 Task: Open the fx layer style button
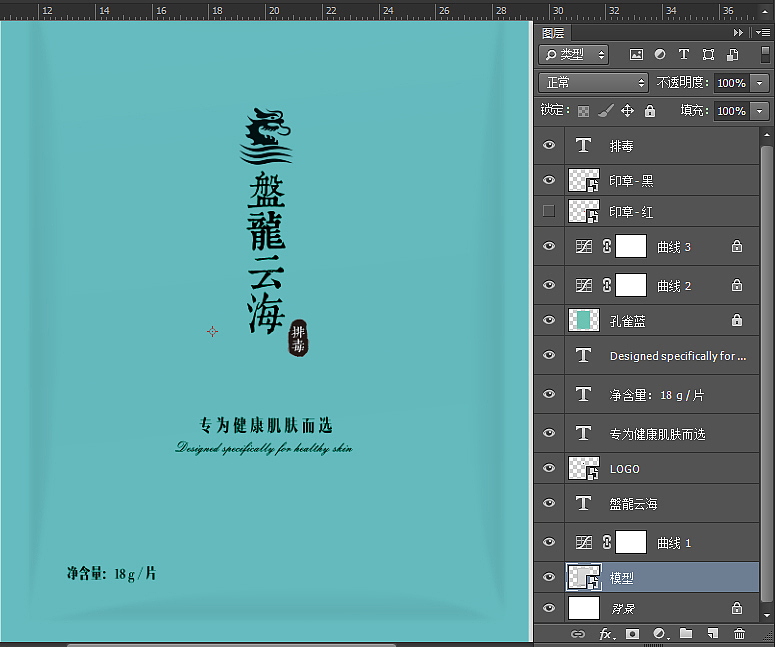[x=606, y=634]
